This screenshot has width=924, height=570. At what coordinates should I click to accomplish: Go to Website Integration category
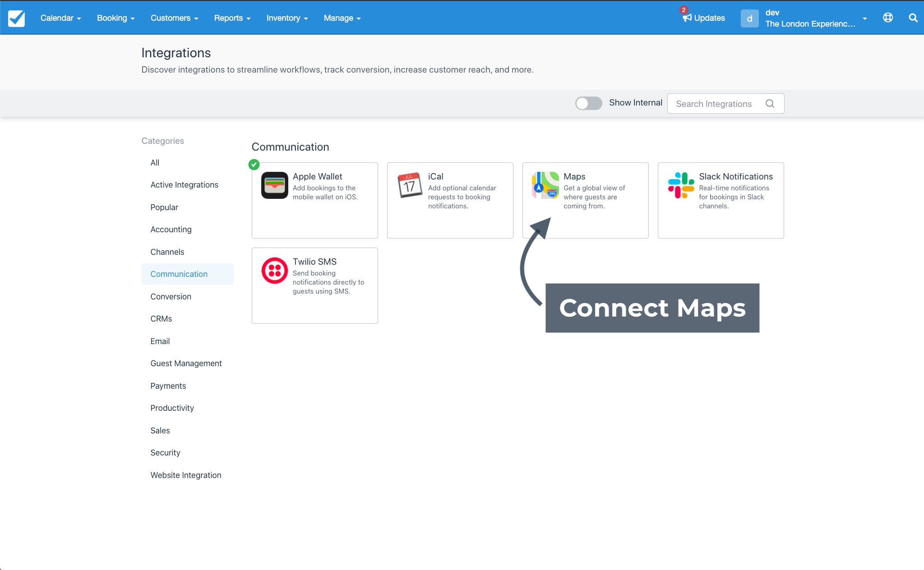coord(186,475)
